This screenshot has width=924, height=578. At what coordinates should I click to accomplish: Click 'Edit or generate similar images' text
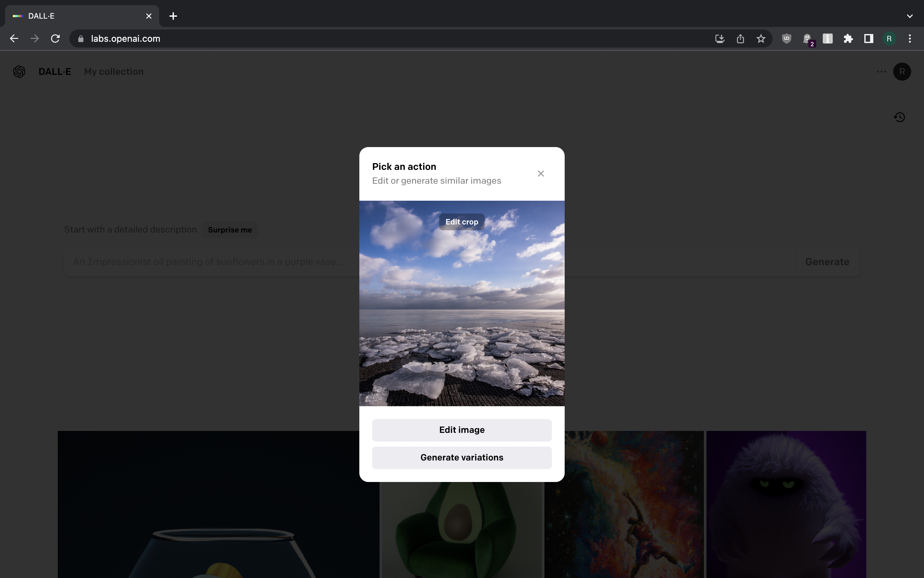click(x=436, y=181)
